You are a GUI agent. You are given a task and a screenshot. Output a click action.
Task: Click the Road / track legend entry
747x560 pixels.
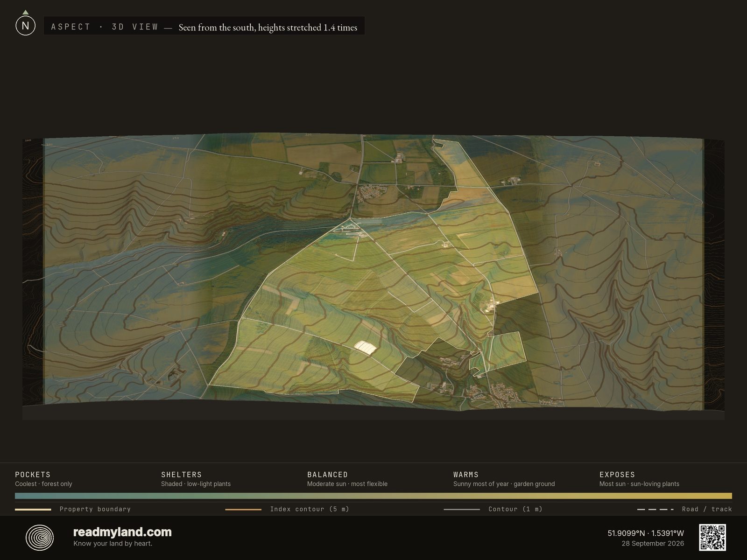pos(684,509)
